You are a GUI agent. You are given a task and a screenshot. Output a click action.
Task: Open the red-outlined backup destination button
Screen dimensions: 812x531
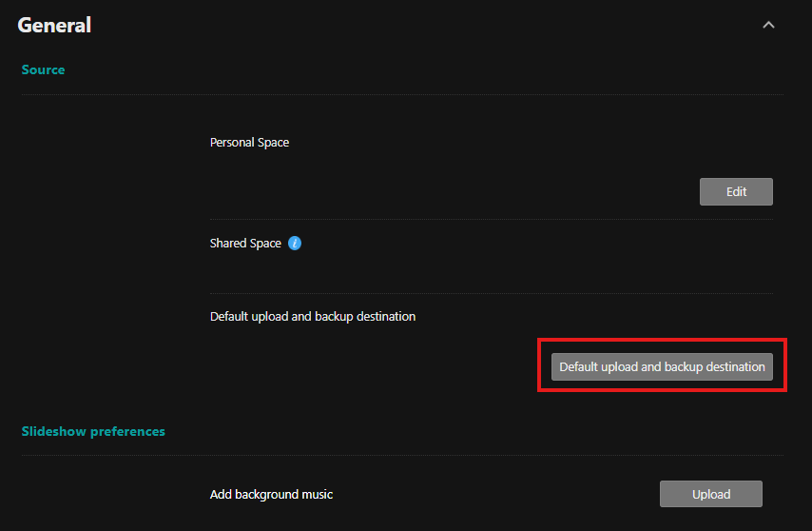pyautogui.click(x=662, y=366)
